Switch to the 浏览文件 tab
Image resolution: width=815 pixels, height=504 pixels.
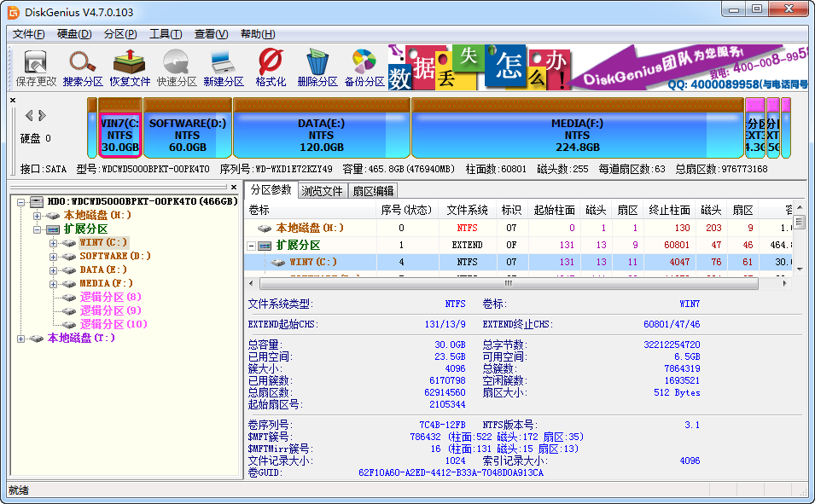click(x=322, y=191)
